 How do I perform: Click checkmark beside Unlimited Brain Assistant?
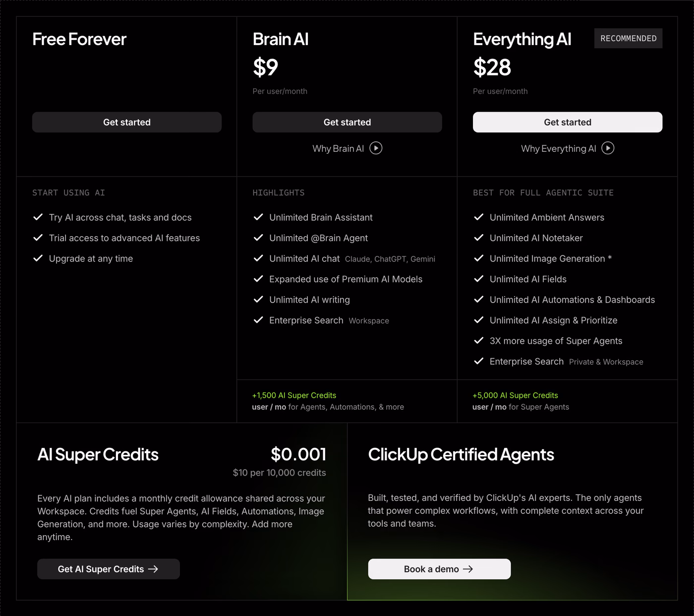tap(258, 217)
